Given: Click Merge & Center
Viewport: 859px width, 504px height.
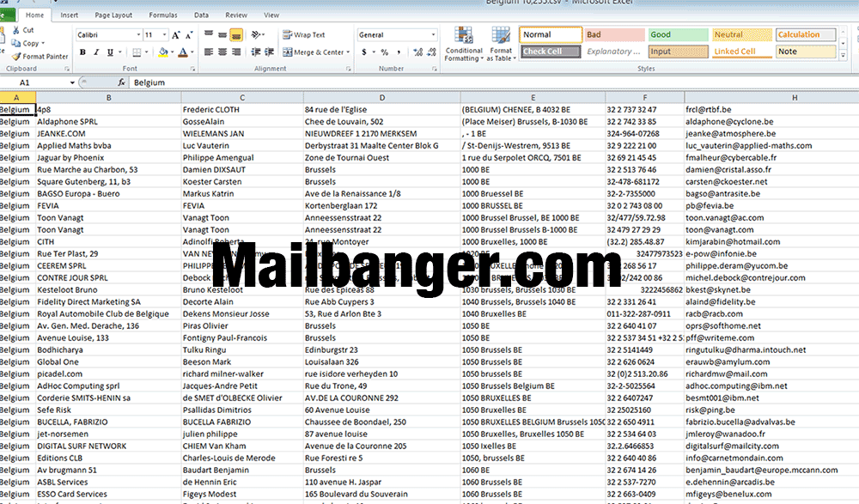Looking at the screenshot, I should (x=314, y=52).
